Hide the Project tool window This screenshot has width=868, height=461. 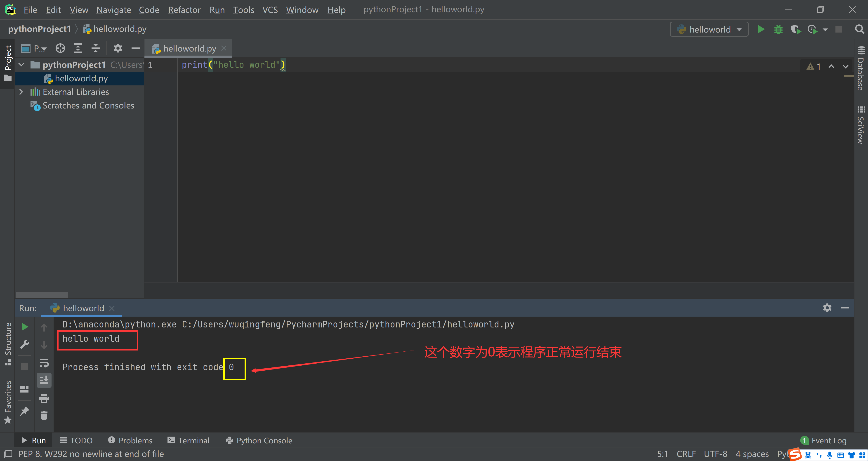[x=135, y=49]
